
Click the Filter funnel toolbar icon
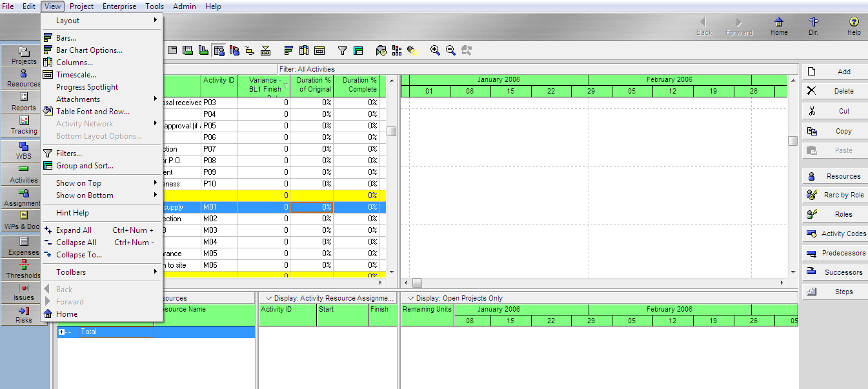pyautogui.click(x=343, y=50)
